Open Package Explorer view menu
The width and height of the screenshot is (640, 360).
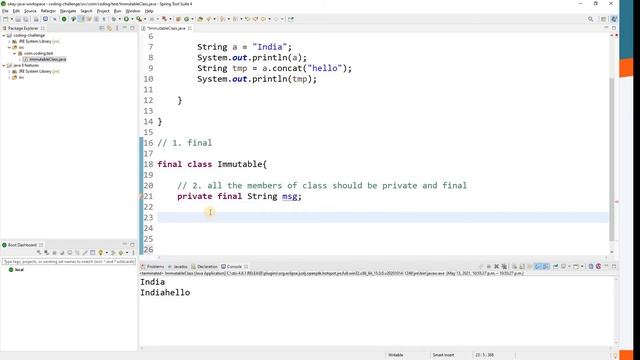[117, 28]
